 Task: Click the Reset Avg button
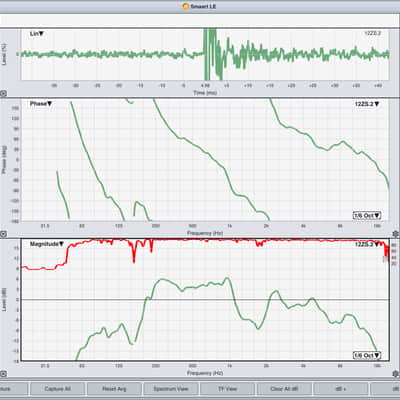[x=114, y=389]
